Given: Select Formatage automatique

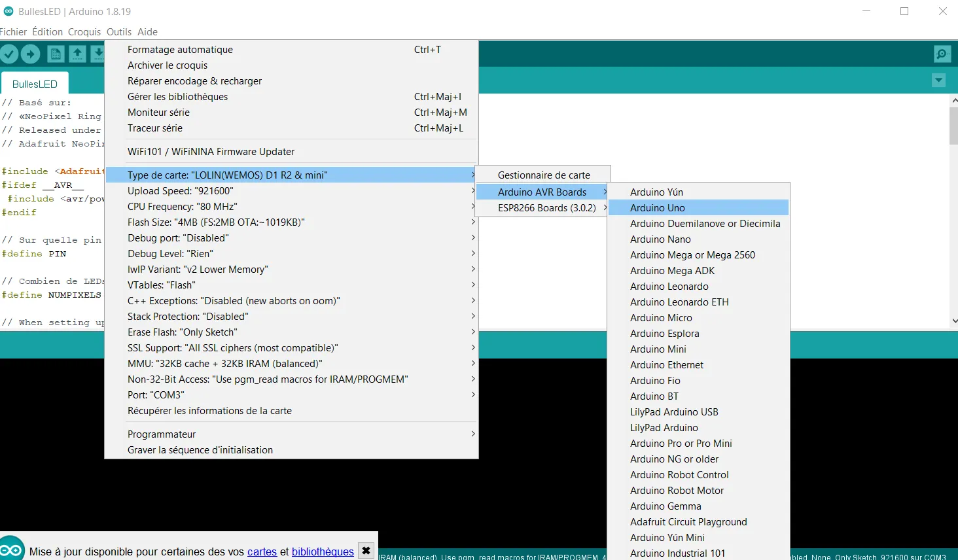Looking at the screenshot, I should click(x=291, y=50).
